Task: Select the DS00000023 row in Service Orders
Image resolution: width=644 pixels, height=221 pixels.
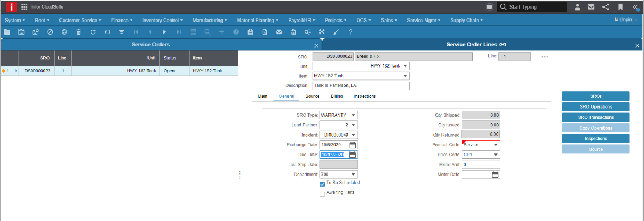Action: coord(119,71)
